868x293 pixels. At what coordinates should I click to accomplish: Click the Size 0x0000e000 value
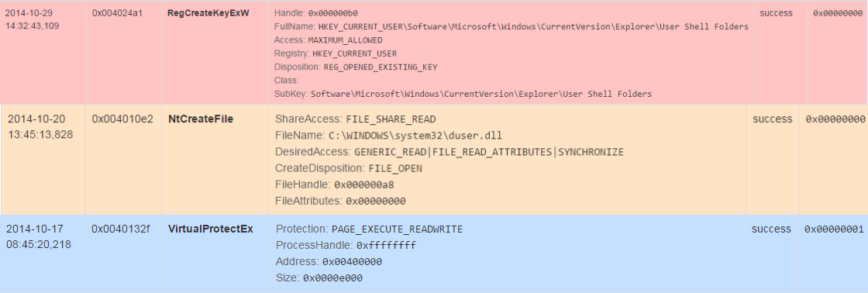coord(332,278)
